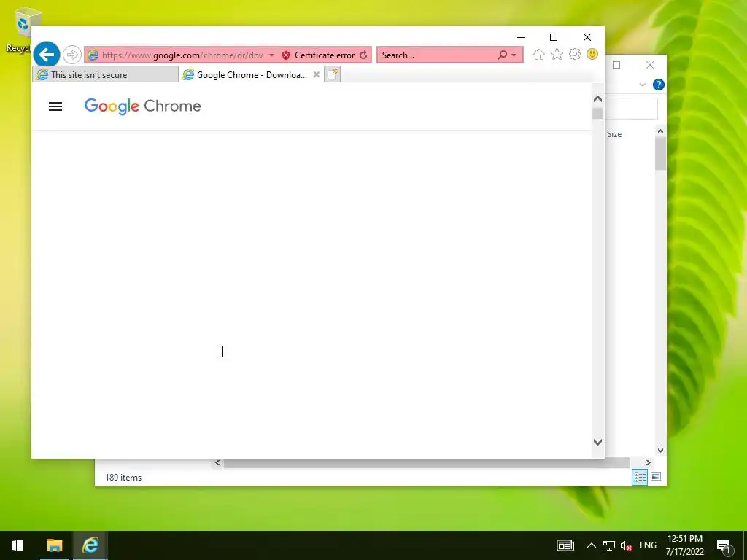
Task: Click the muted volume tray icon
Action: click(626, 545)
